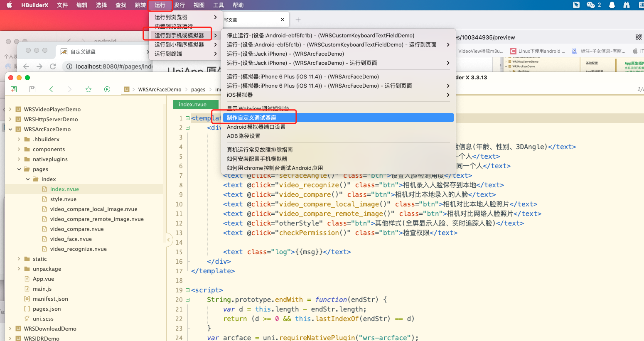Fold the script block on line 19
Viewport: 644px width, 341px height.
pos(187,290)
